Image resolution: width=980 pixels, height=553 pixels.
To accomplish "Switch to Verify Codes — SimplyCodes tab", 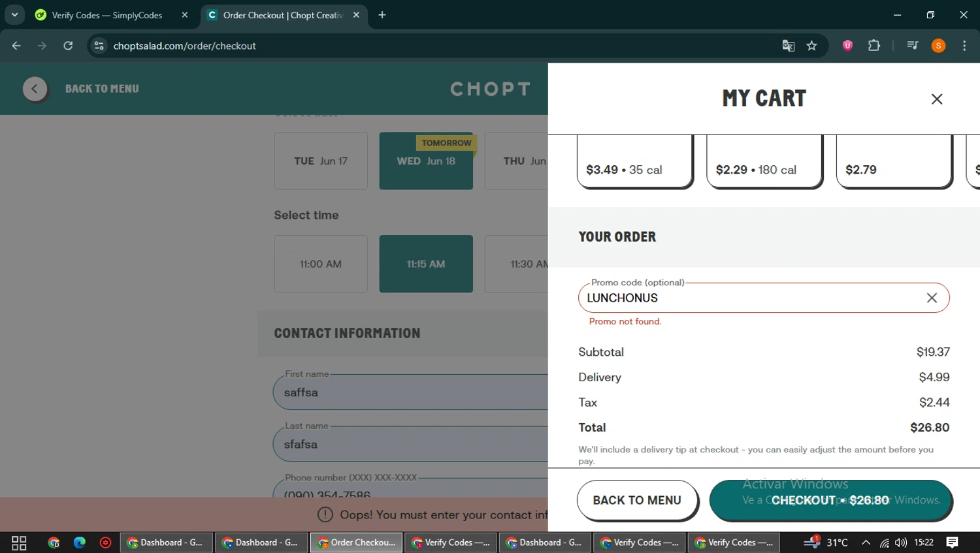I will pyautogui.click(x=106, y=15).
